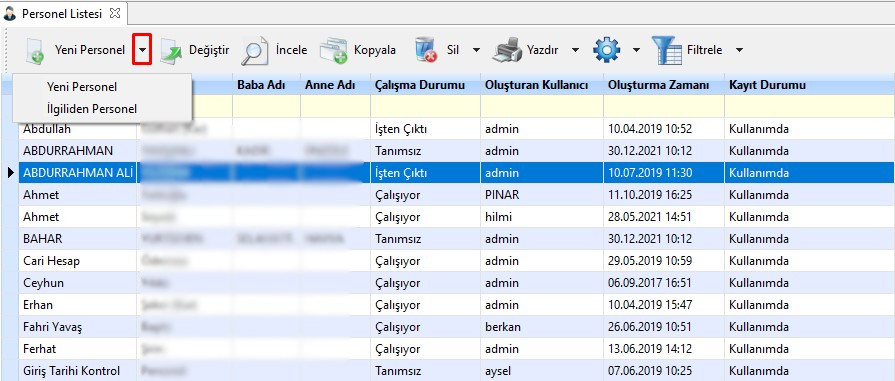Click the date 10.04.2019 15:47
Screen dimensions: 895x381
[x=650, y=305]
